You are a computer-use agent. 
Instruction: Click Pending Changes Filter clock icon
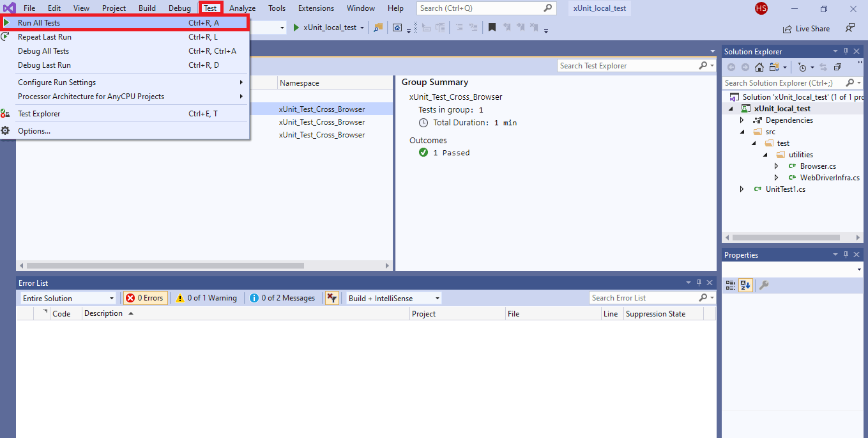click(802, 67)
